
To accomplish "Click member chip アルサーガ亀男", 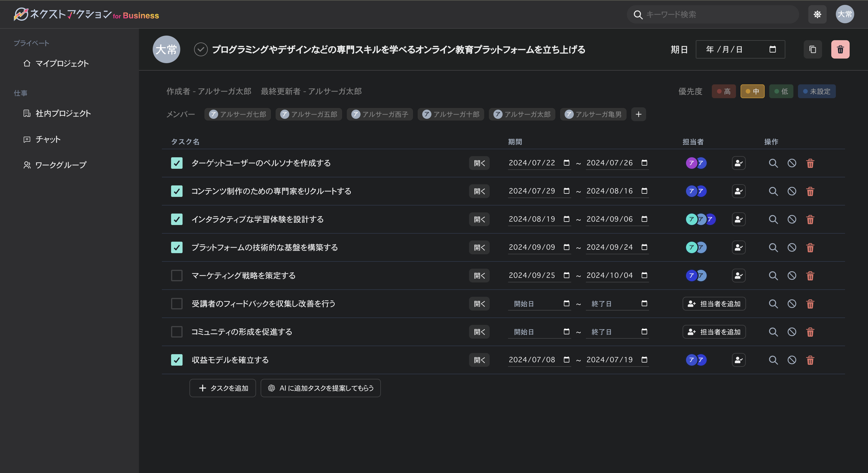I will pyautogui.click(x=593, y=114).
